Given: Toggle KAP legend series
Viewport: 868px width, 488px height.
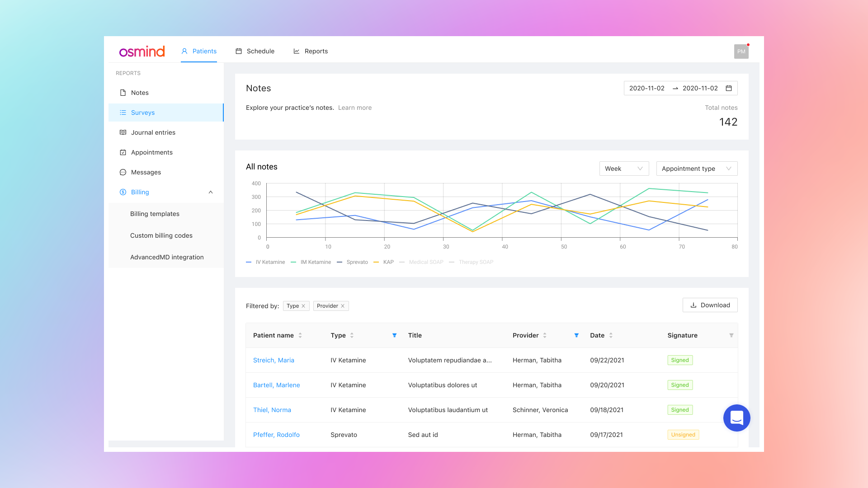Looking at the screenshot, I should 383,262.
